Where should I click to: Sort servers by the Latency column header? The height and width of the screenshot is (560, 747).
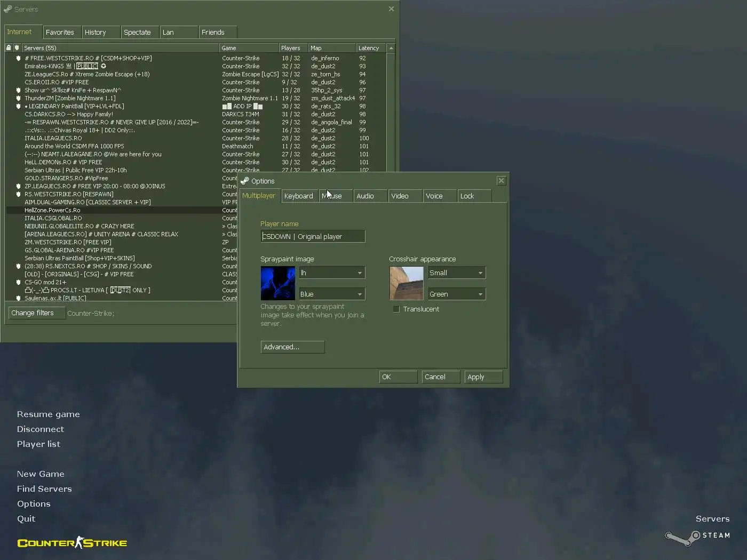371,48
